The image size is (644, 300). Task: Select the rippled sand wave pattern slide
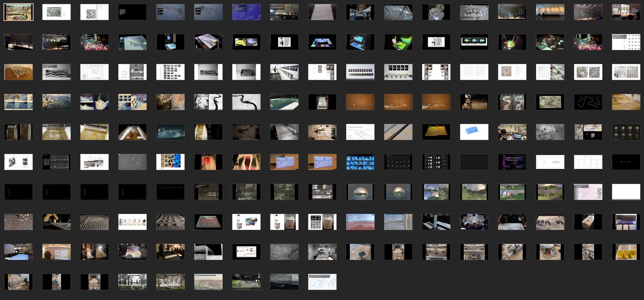[94, 222]
